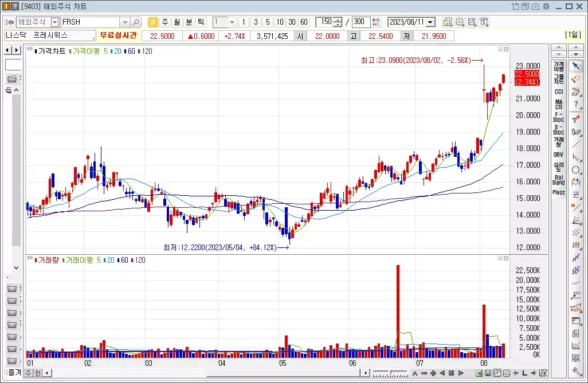Click the candle count stepper beside 150
588x383 pixels.
[338, 22]
